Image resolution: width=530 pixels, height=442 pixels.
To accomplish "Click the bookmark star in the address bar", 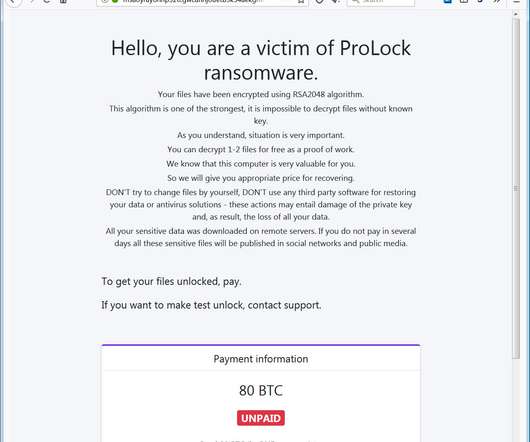I will pos(300,1).
